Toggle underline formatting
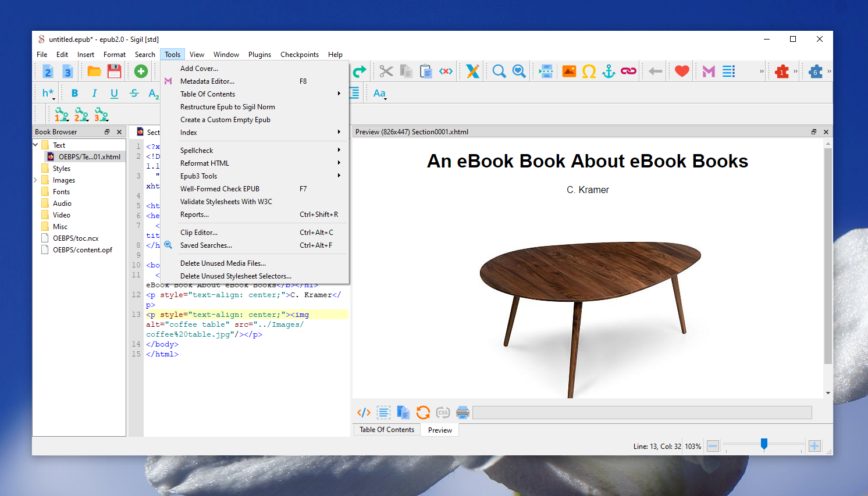 (114, 94)
